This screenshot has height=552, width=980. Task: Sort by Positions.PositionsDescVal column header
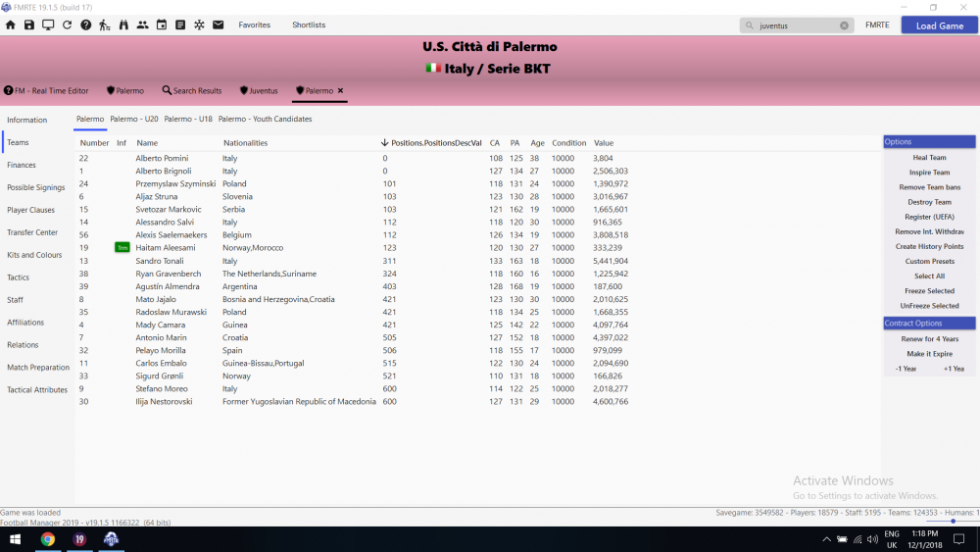click(435, 143)
